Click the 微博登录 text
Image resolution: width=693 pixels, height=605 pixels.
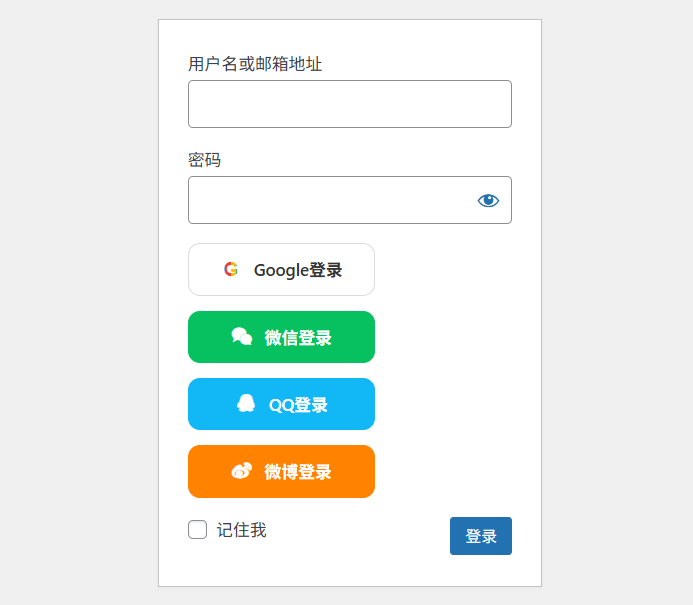pyautogui.click(x=298, y=472)
